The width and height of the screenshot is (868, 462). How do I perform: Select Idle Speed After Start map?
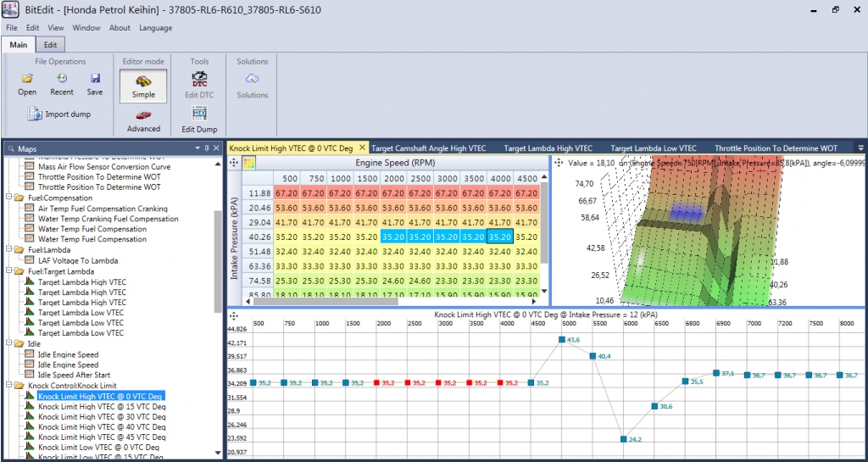coord(75,376)
